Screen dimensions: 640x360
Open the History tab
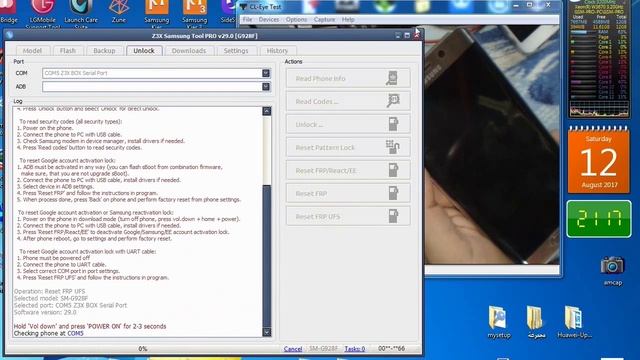277,51
